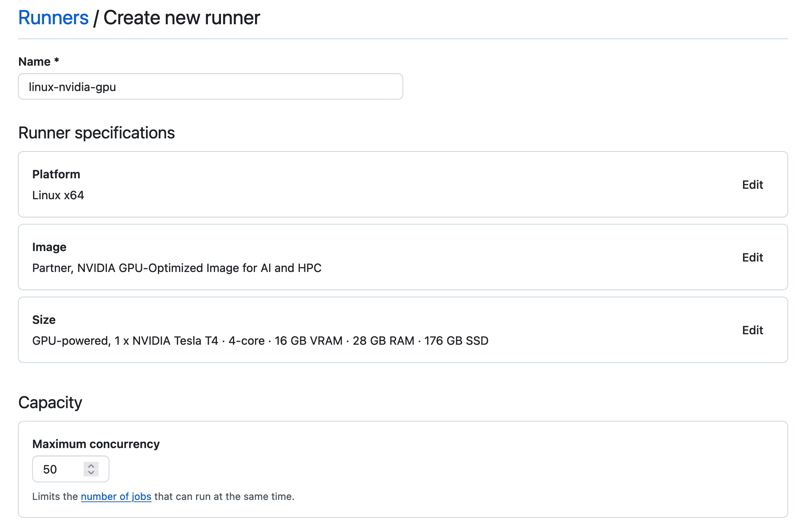Viewport: 802px width, 532px height.
Task: Edit the Image specification
Action: pos(752,257)
